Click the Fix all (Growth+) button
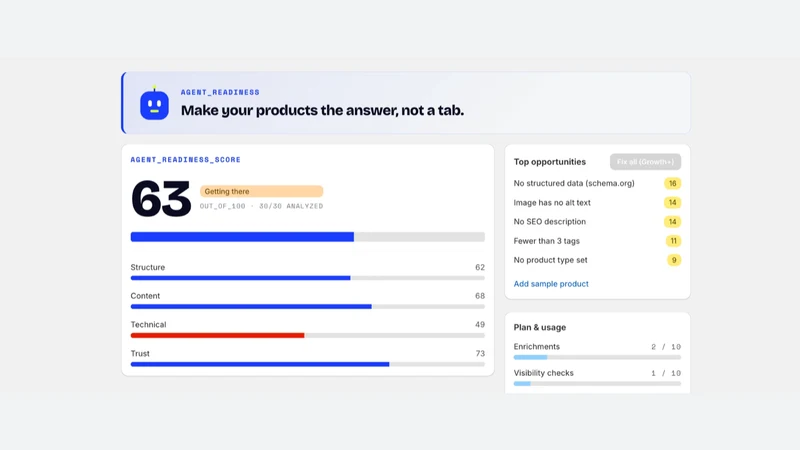This screenshot has height=450, width=800. [645, 162]
